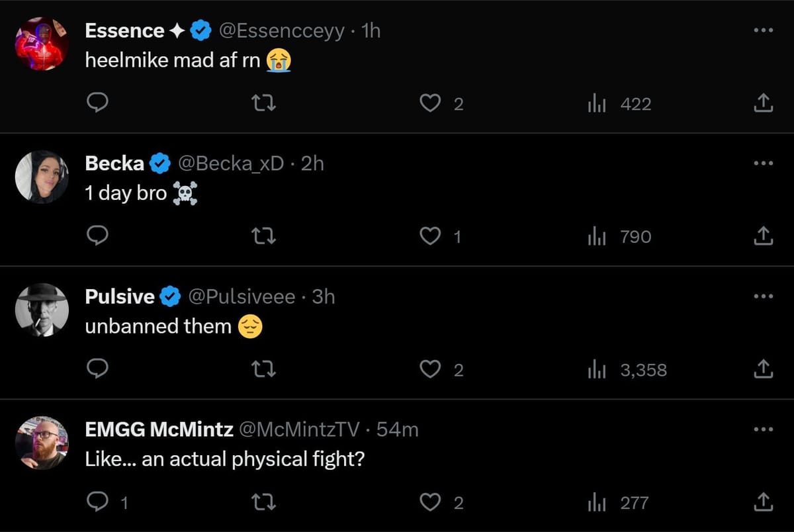Open the share icon on Pulsive's tweet
794x532 pixels.
pyautogui.click(x=763, y=369)
